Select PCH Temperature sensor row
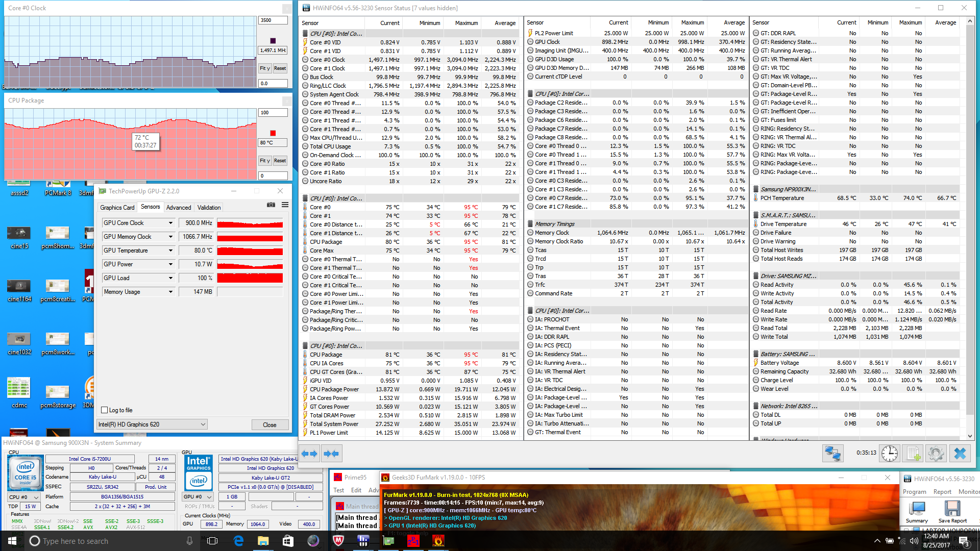This screenshot has height=551, width=980. (855, 198)
